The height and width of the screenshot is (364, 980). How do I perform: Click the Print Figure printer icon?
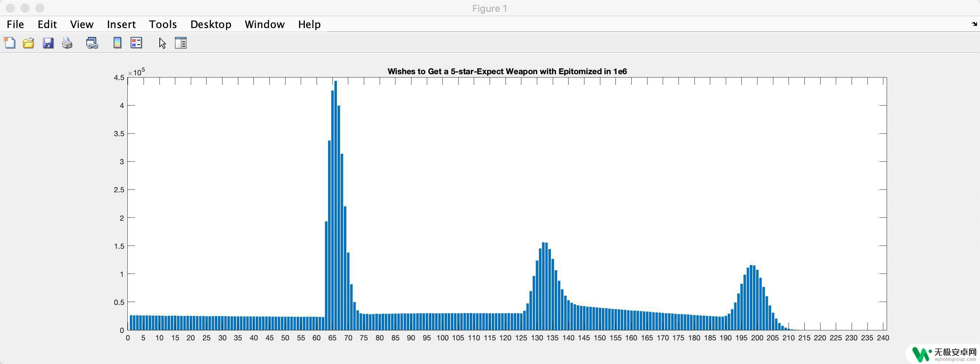(67, 43)
